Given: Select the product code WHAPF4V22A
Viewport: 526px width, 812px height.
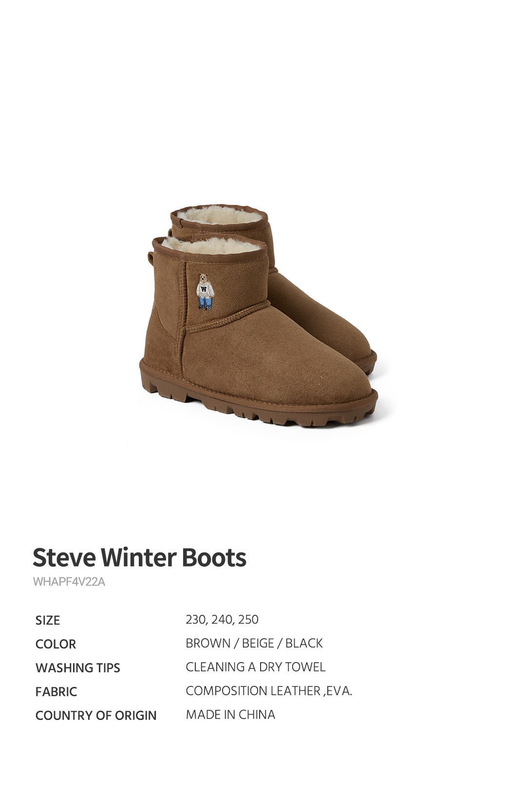Looking at the screenshot, I should (x=69, y=582).
